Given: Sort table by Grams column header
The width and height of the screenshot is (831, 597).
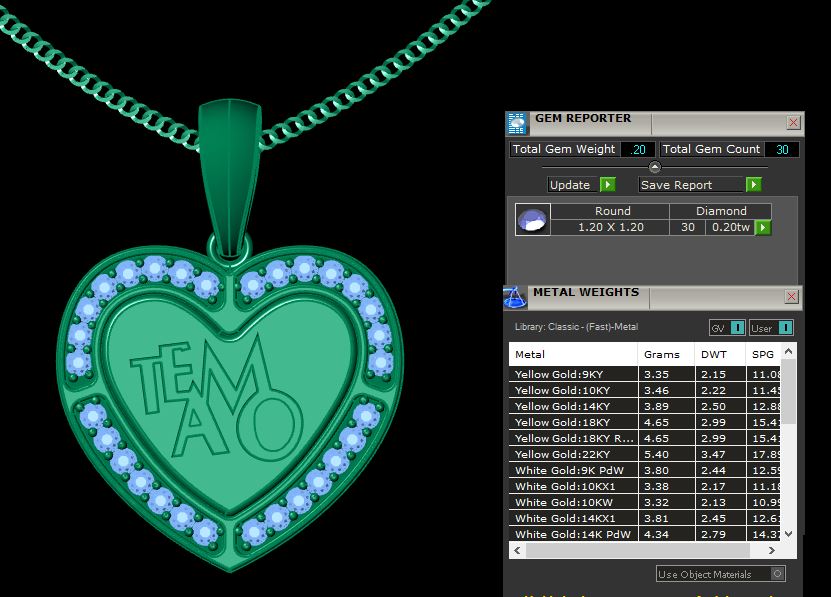Looking at the screenshot, I should point(666,354).
